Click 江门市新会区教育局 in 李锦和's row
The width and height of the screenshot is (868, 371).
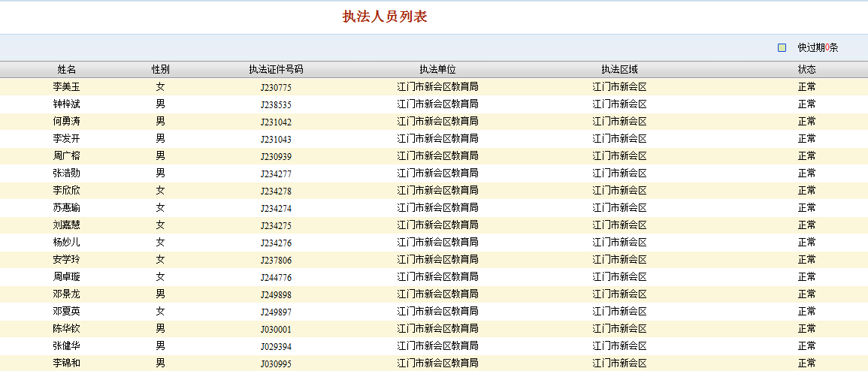click(437, 363)
